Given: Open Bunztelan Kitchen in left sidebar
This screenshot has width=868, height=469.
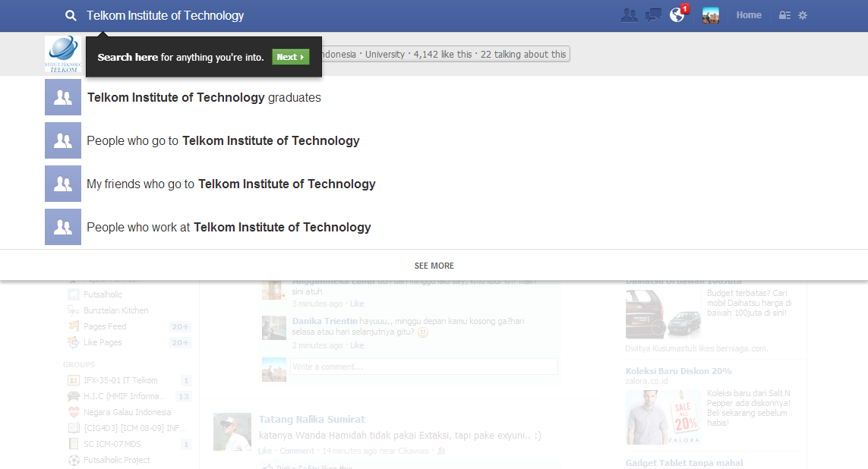Looking at the screenshot, I should pyautogui.click(x=115, y=310).
